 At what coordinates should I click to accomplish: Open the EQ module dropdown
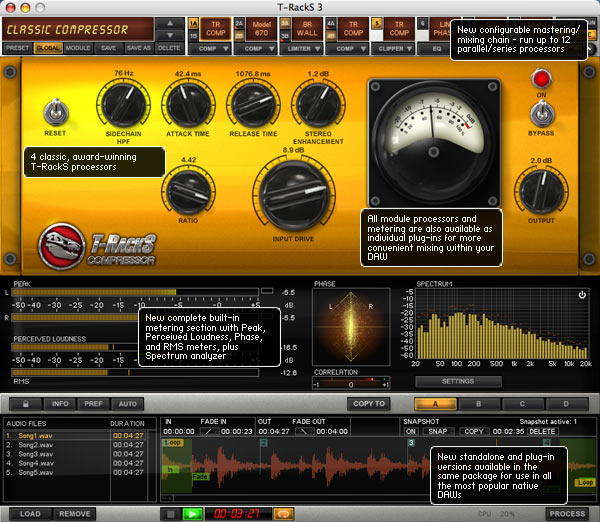click(x=434, y=49)
